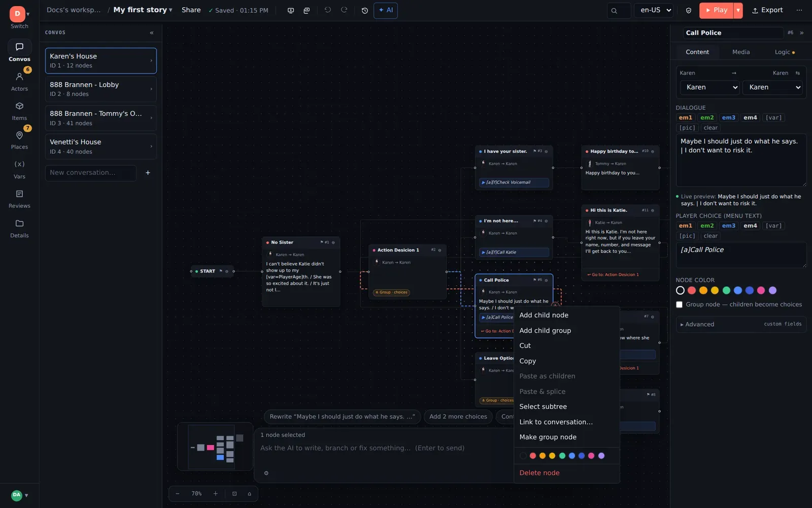Swap the Karen speaker and listener
The image size is (812, 508).
point(798,73)
